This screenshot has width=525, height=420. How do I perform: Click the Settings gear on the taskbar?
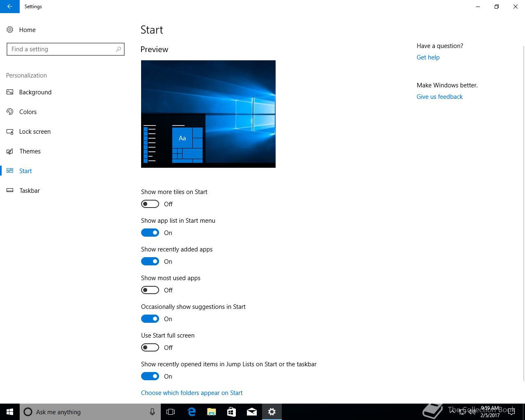tap(272, 412)
